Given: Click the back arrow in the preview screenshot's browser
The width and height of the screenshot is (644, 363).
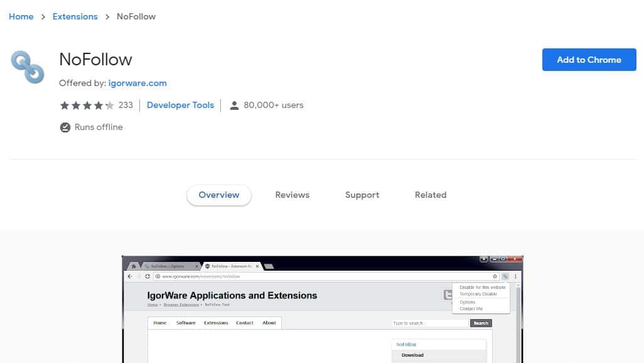Looking at the screenshot, I should [x=130, y=276].
